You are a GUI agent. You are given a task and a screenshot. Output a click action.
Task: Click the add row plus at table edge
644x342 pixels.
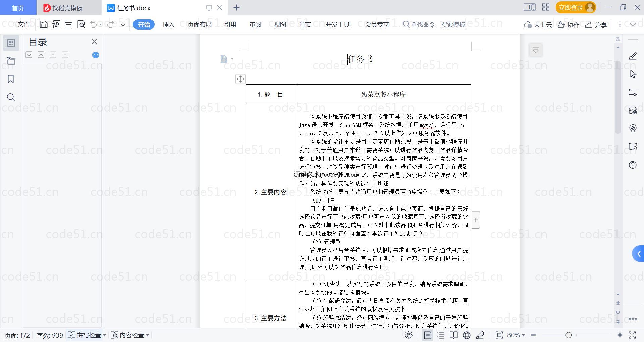tap(476, 220)
